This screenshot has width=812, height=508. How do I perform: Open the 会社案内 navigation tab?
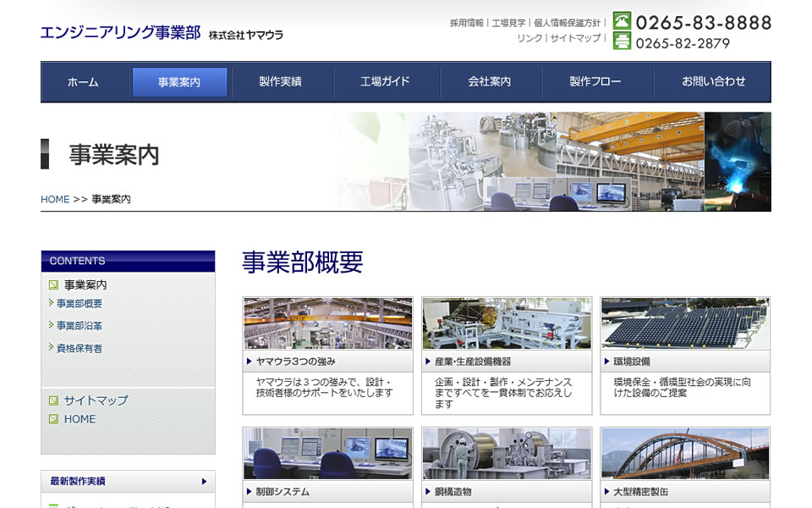click(x=490, y=82)
